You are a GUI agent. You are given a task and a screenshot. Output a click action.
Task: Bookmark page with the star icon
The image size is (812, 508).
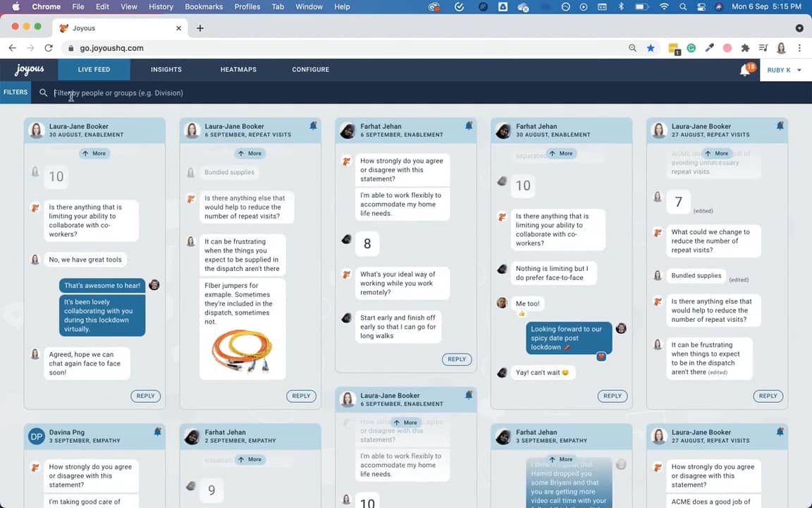coord(651,48)
